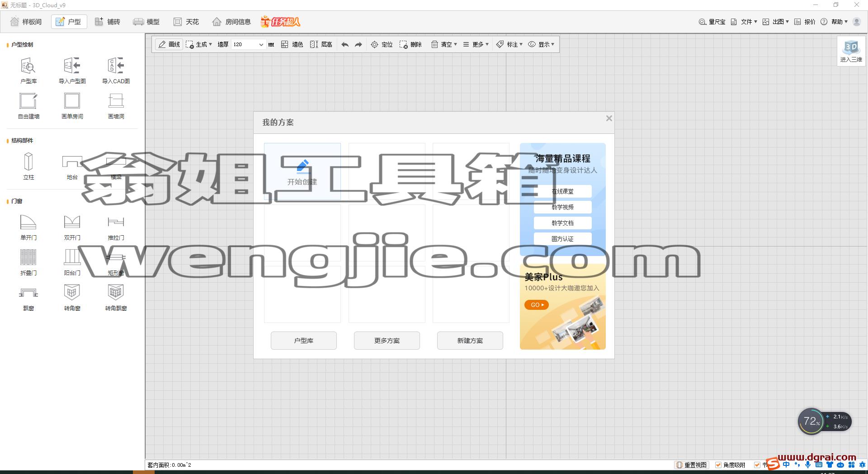The width and height of the screenshot is (868, 474).
Task: Click the 户型库 button in dialog
Action: coord(303,341)
